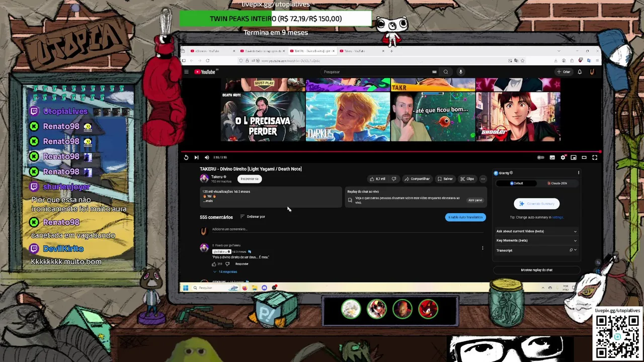Expand Ask about current Video (beta)

[x=536, y=231]
